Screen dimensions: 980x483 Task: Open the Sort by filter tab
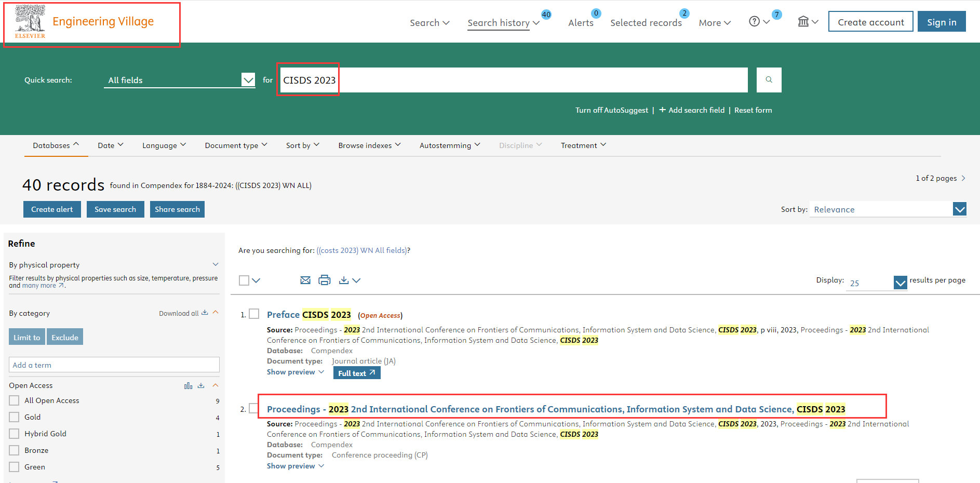303,145
